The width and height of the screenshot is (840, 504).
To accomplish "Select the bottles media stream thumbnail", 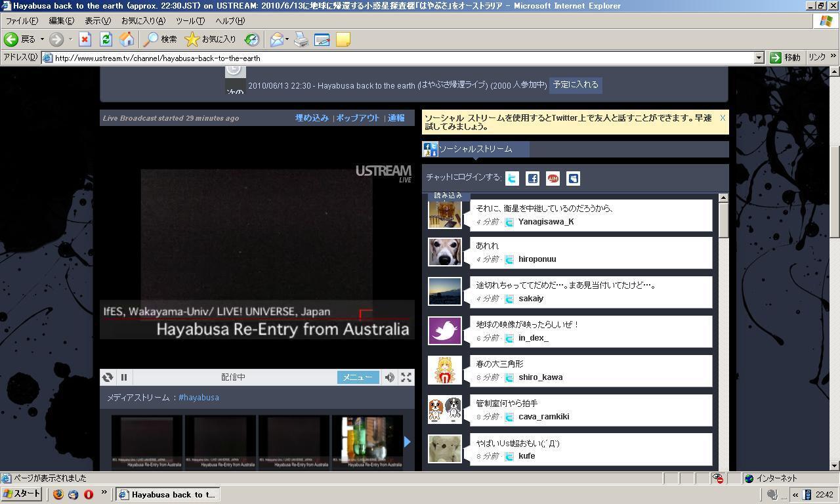I will pyautogui.click(x=367, y=442).
